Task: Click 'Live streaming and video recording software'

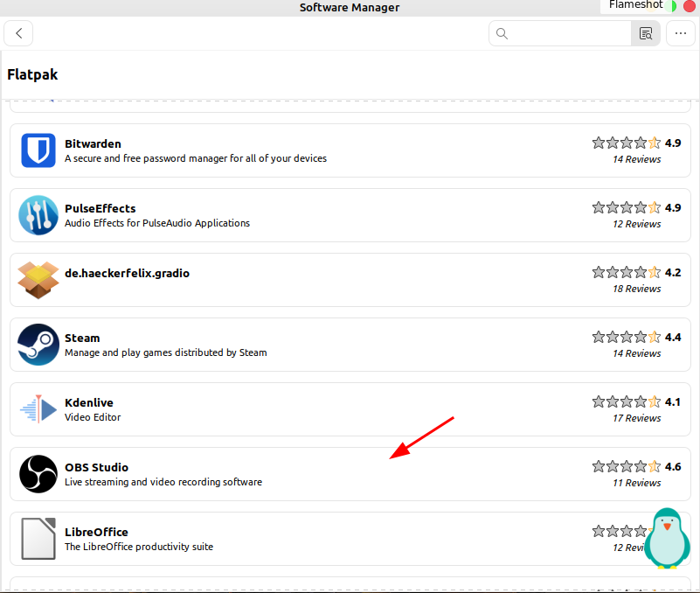Action: (x=163, y=482)
